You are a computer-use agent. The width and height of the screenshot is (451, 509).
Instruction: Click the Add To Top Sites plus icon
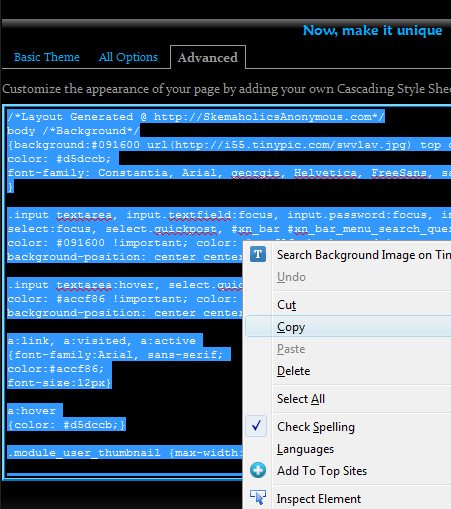(258, 470)
